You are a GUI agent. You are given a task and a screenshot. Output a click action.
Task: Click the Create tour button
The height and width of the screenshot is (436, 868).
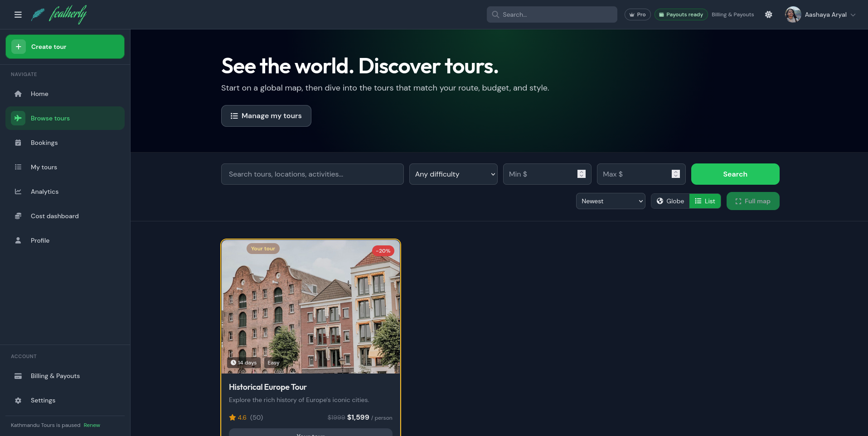pyautogui.click(x=65, y=47)
